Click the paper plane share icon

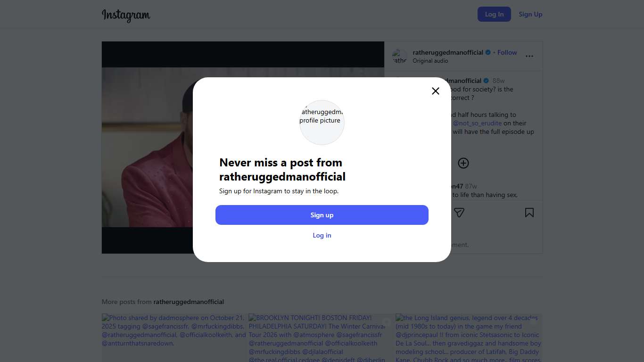click(459, 213)
